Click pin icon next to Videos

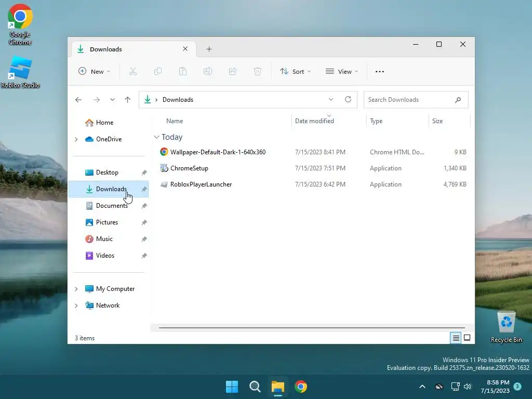point(144,256)
